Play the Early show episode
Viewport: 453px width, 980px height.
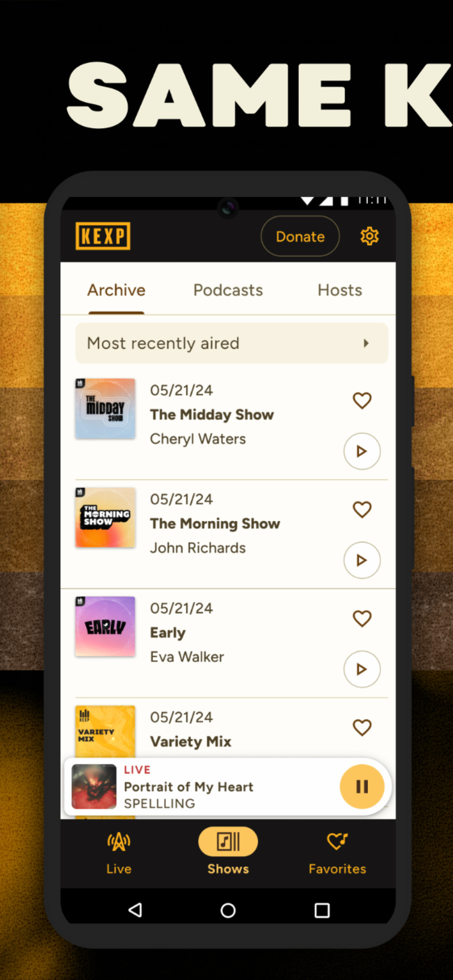point(362,669)
